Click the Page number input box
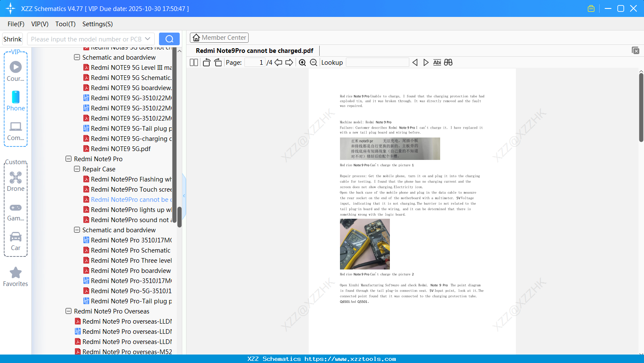644x363 pixels. click(x=255, y=63)
